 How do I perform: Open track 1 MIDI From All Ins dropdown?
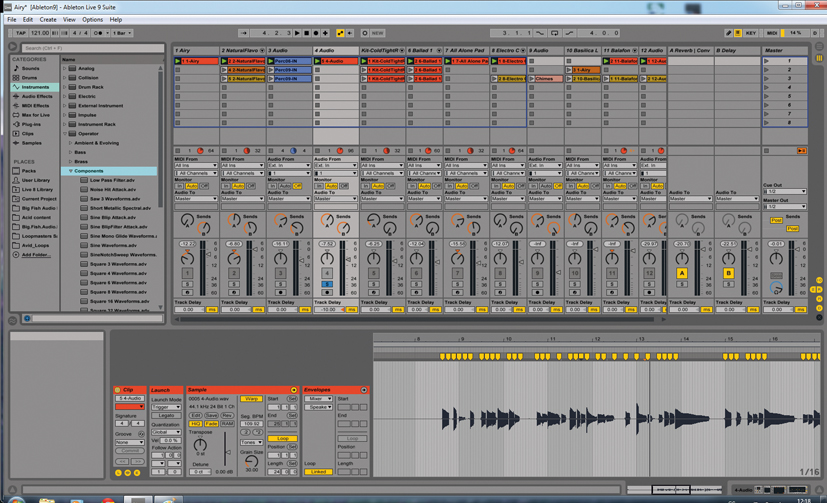tap(196, 166)
